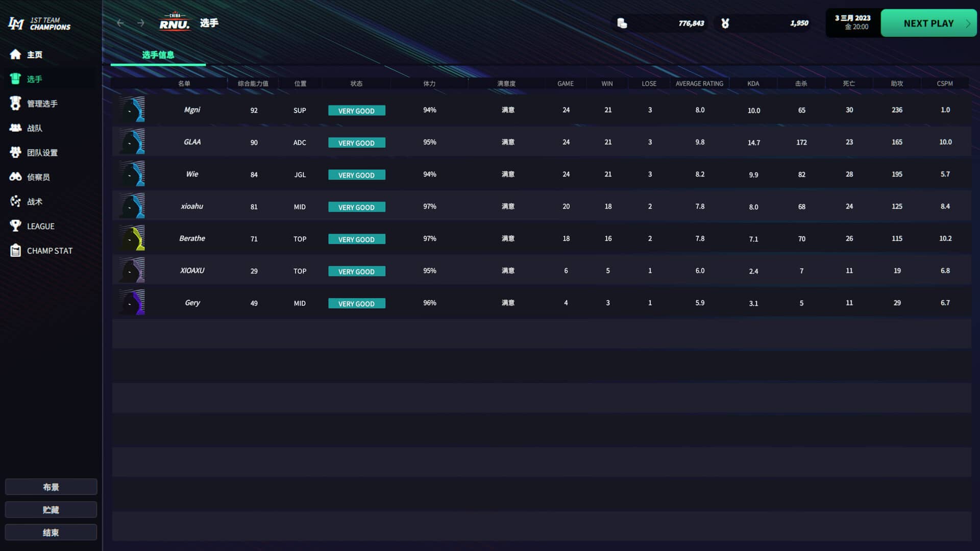Image resolution: width=980 pixels, height=551 pixels.
Task: Click the 结束 (End) button
Action: pos(51,532)
